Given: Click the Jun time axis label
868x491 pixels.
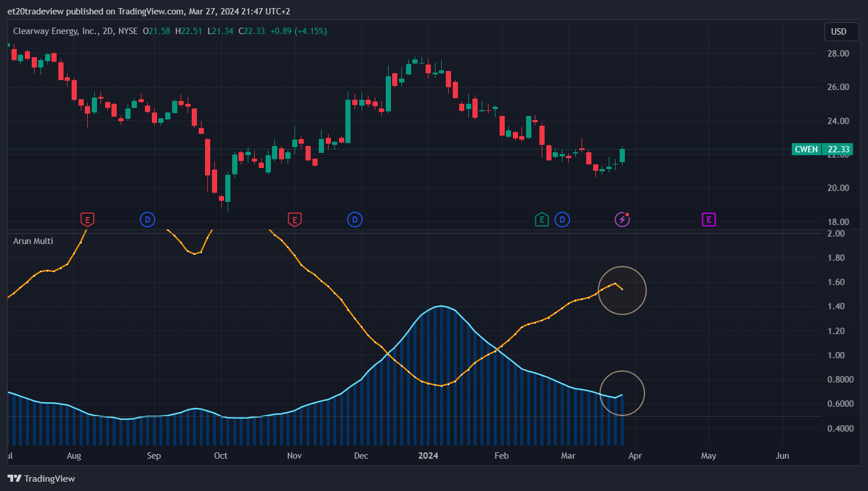Looking at the screenshot, I should 782,456.
